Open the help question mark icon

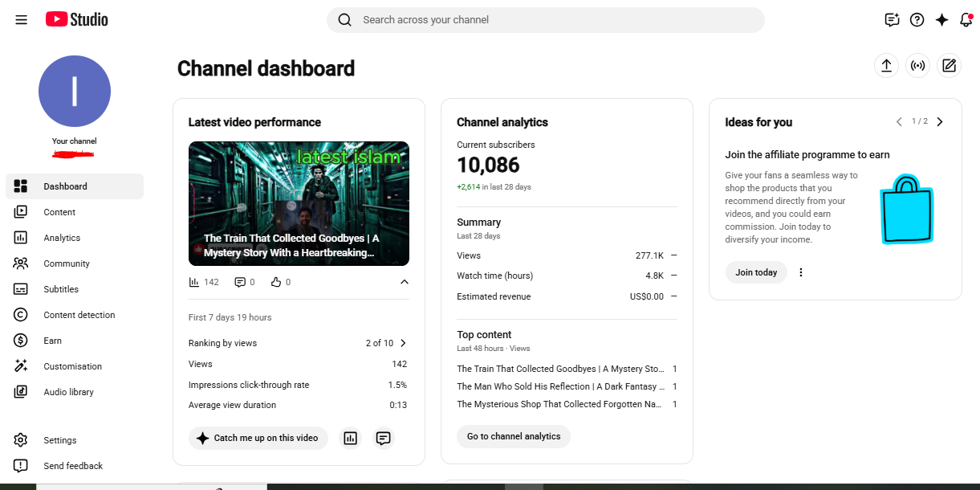[917, 20]
